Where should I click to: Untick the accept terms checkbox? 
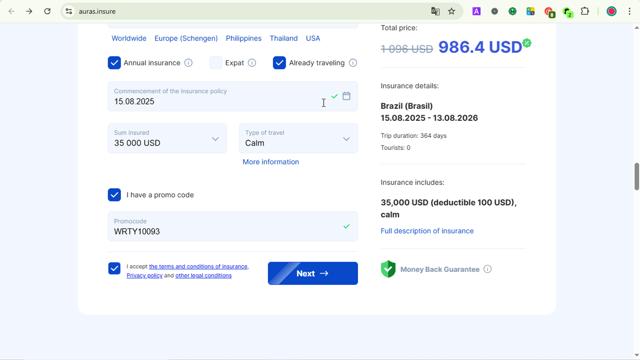point(114,268)
